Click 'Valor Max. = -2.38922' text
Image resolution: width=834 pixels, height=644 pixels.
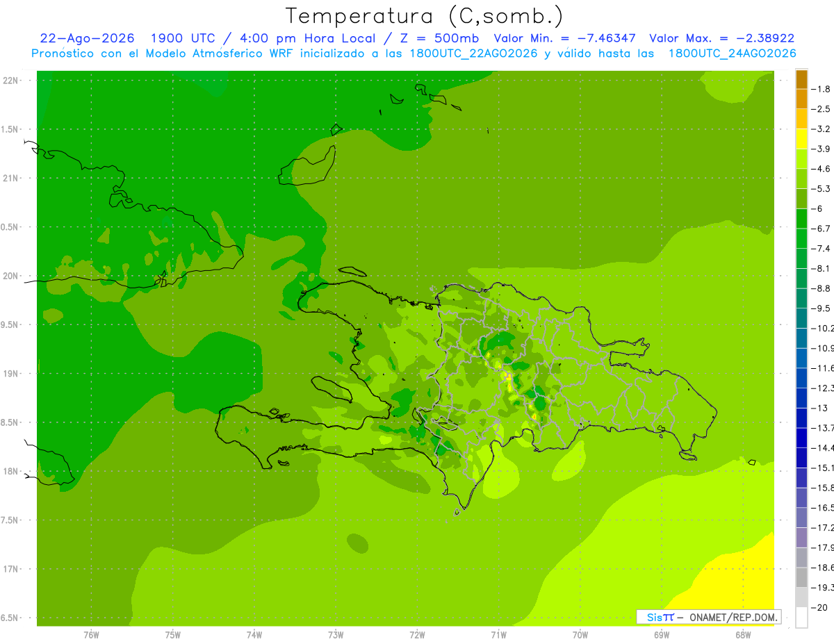point(721,38)
